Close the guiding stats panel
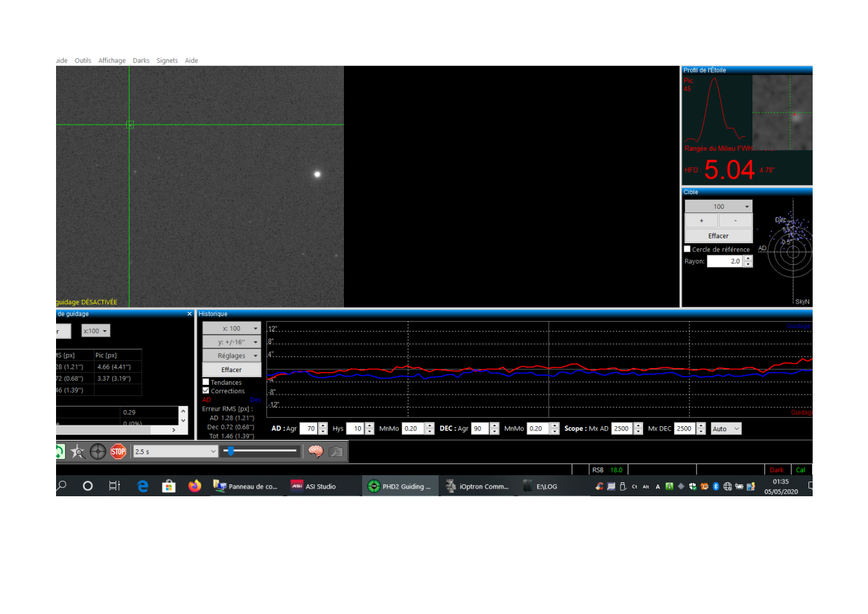Viewport: 868px width, 614px height. tap(190, 314)
